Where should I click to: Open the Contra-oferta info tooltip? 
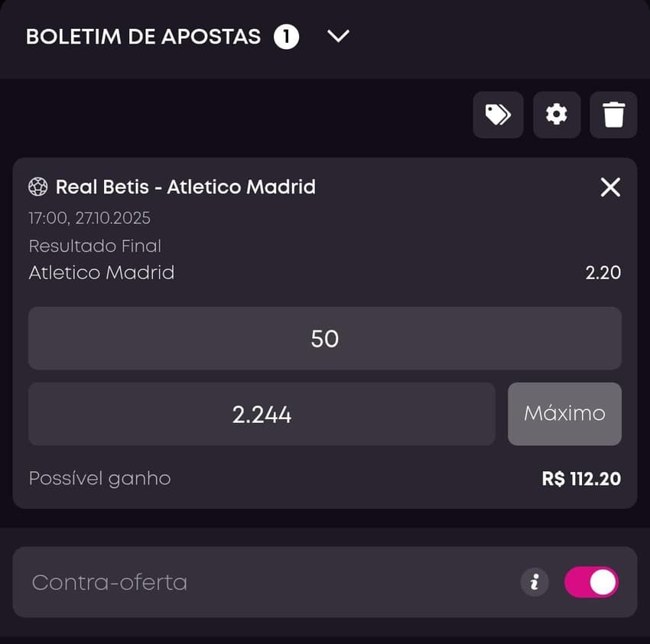coord(535,582)
